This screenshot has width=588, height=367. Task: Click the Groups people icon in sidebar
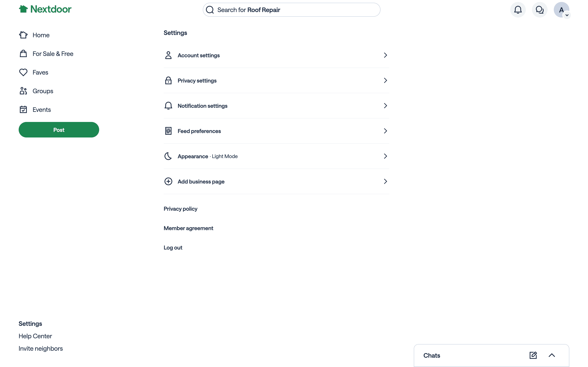coord(23,91)
